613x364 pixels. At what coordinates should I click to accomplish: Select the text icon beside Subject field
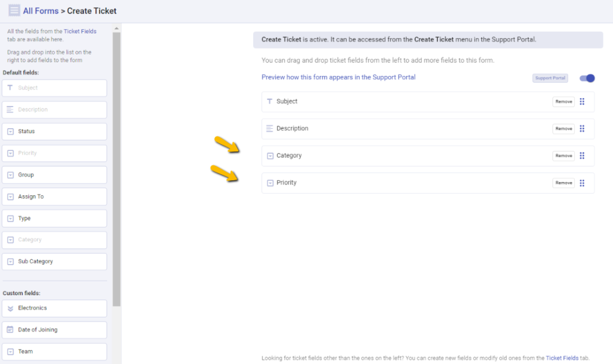click(269, 101)
